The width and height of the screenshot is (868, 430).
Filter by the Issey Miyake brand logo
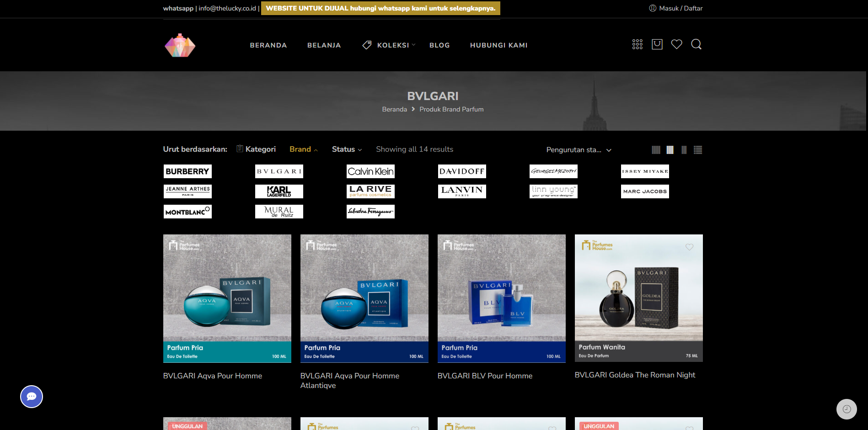(645, 171)
